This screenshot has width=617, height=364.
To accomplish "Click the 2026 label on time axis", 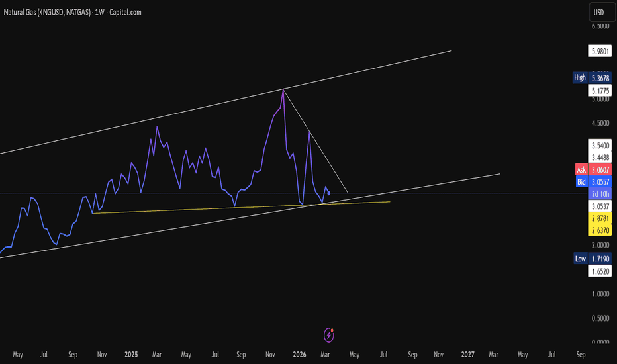I will point(299,355).
